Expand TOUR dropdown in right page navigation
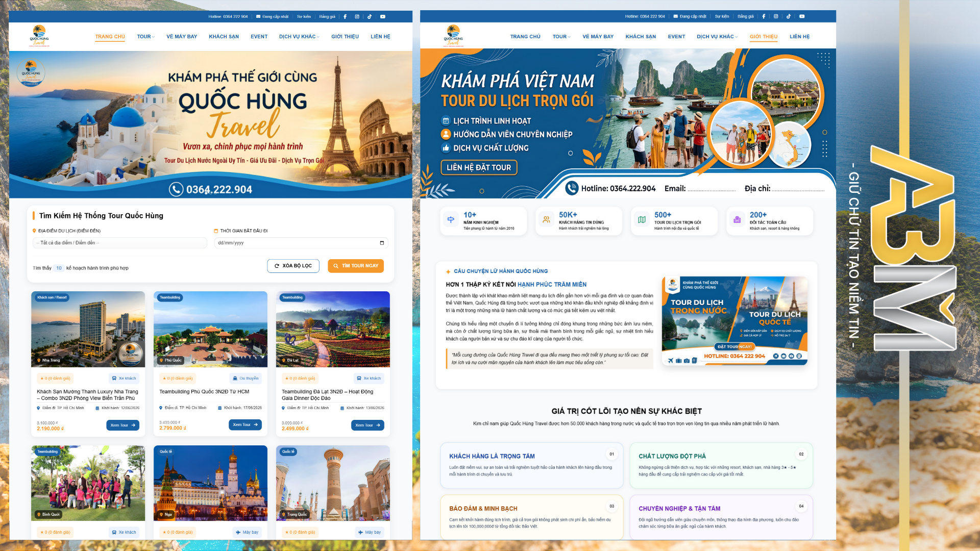980x551 pixels. point(561,37)
